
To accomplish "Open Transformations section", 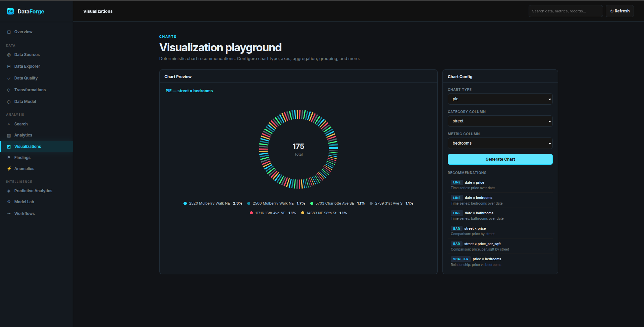I will tap(36, 90).
